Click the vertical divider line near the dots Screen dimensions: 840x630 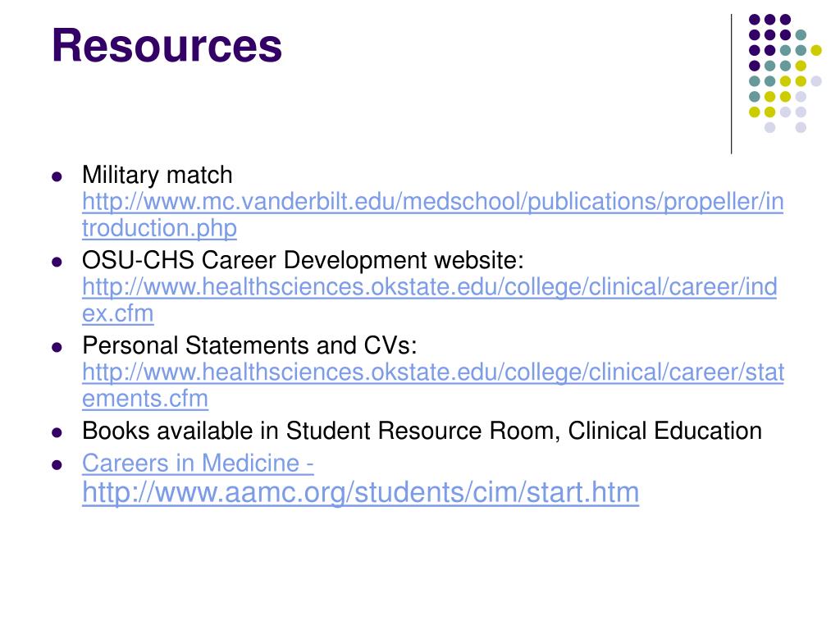(x=731, y=84)
